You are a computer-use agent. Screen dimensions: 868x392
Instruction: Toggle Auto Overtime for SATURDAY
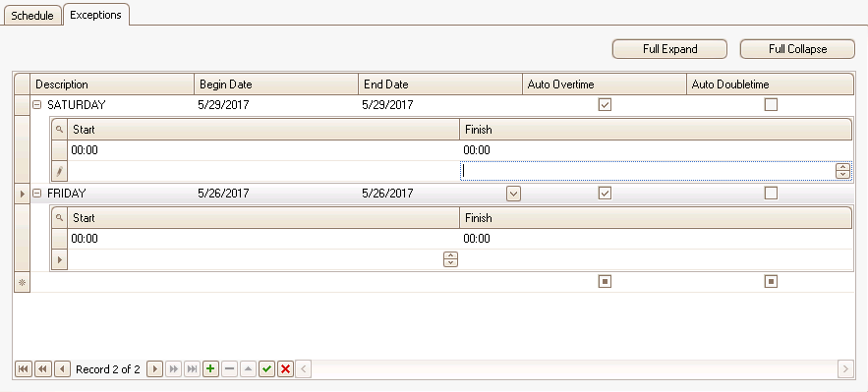click(x=606, y=104)
